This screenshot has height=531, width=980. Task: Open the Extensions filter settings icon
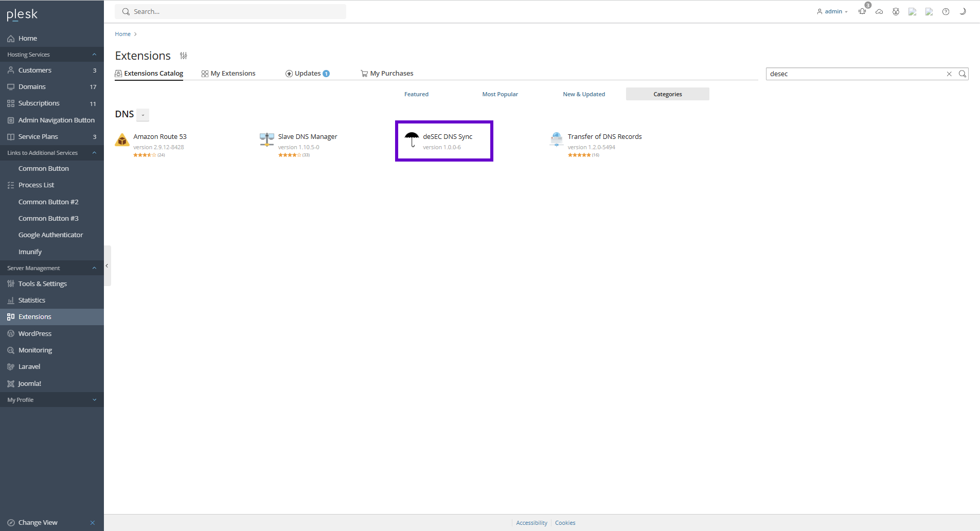point(183,56)
